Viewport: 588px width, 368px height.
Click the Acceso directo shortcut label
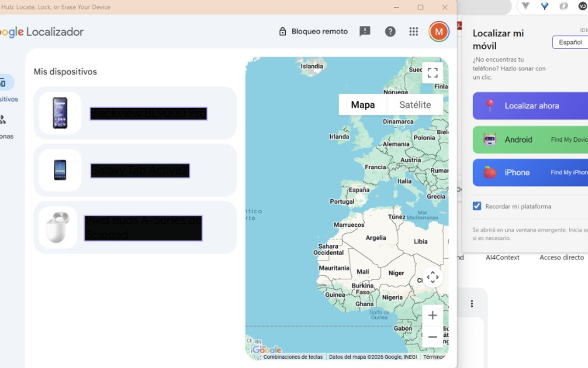pyautogui.click(x=562, y=258)
